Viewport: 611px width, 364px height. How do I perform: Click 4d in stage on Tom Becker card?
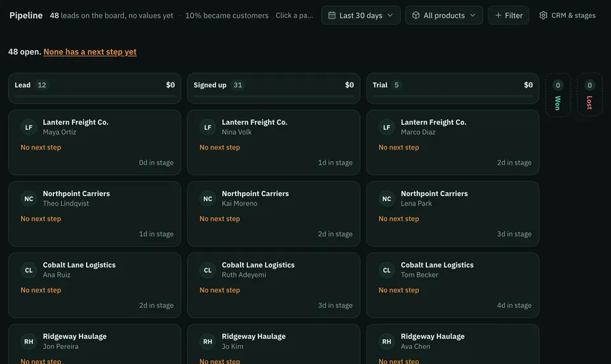point(514,305)
